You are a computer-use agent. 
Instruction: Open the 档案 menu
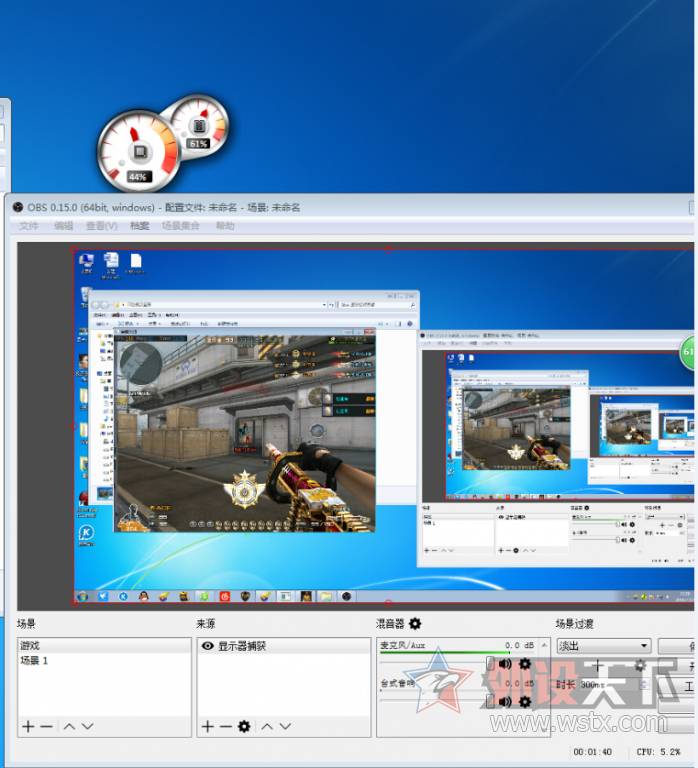pos(139,226)
